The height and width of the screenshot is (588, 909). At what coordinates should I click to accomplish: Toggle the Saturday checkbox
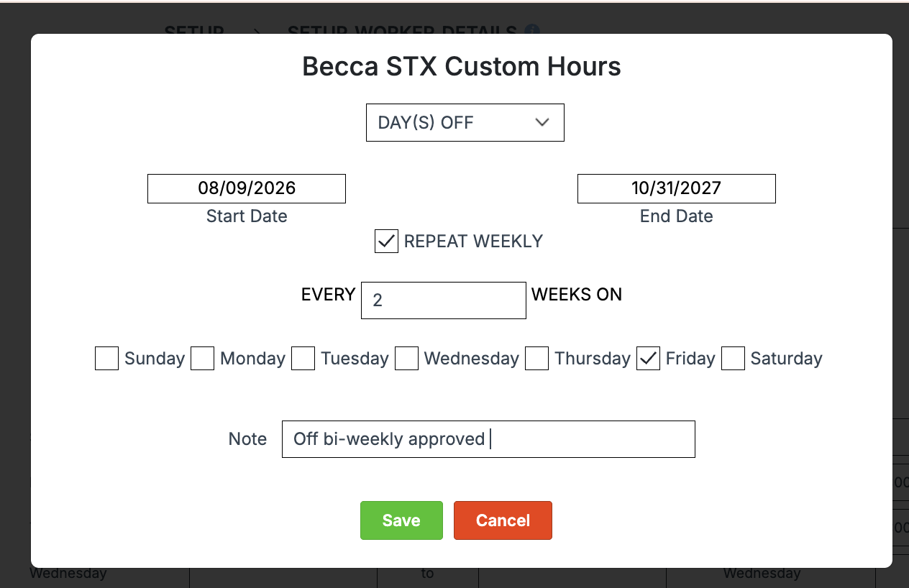click(x=733, y=358)
